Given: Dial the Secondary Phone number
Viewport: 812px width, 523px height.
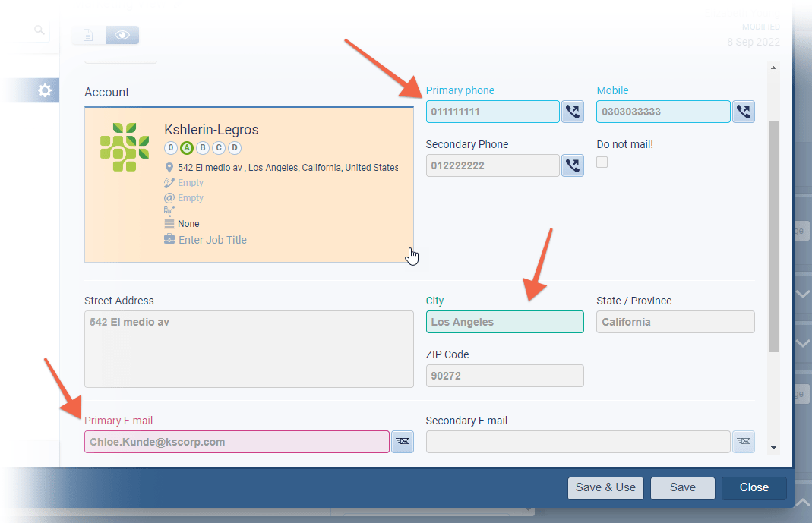Looking at the screenshot, I should click(x=572, y=165).
